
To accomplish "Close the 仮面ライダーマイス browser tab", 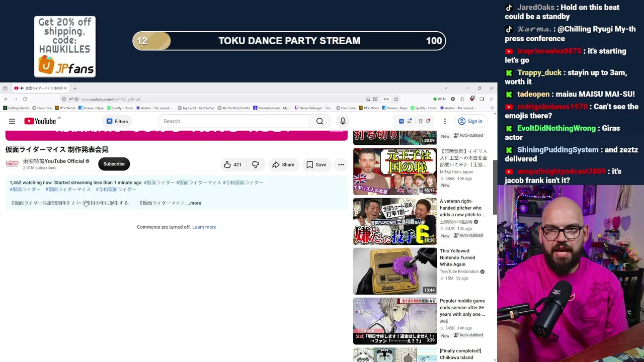I will pyautogui.click(x=65, y=88).
